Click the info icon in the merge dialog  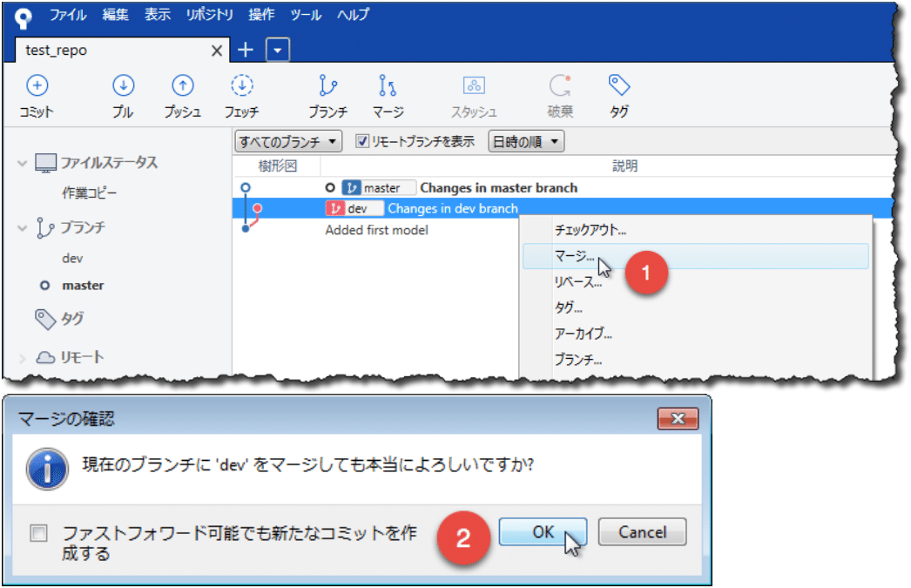coord(47,469)
